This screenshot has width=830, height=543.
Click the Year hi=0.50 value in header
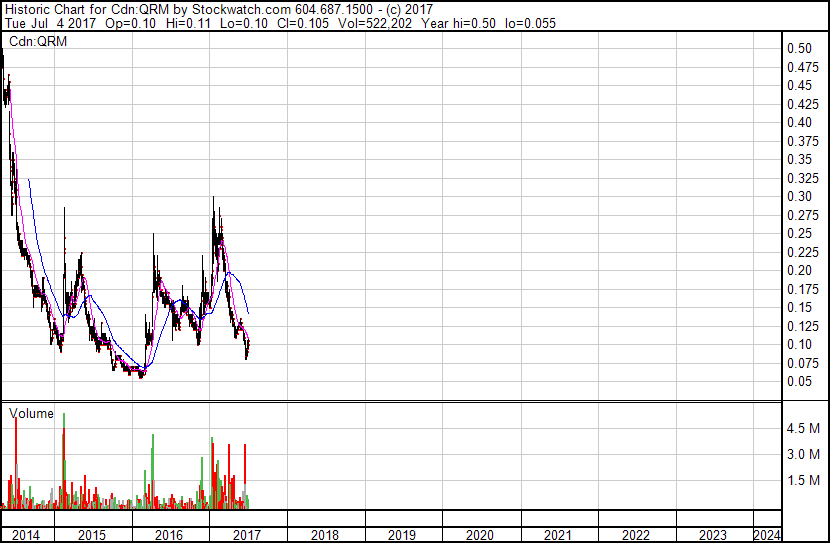[458, 23]
